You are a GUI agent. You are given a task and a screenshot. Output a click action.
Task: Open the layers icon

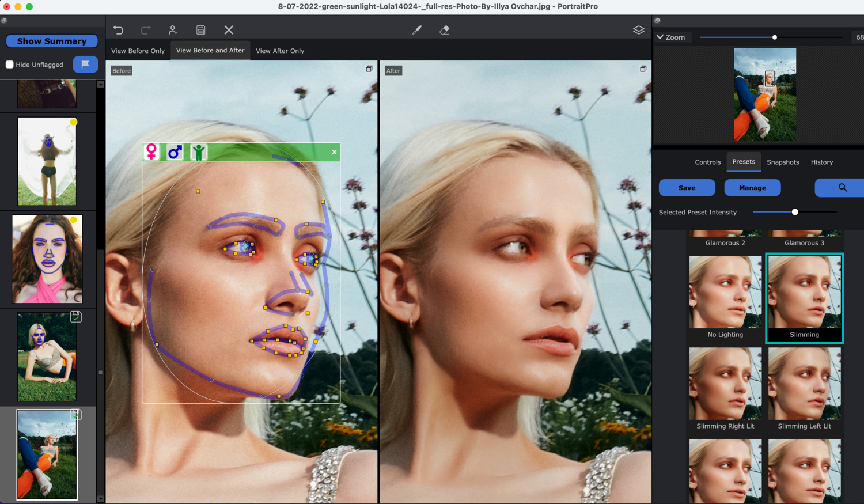pos(638,30)
